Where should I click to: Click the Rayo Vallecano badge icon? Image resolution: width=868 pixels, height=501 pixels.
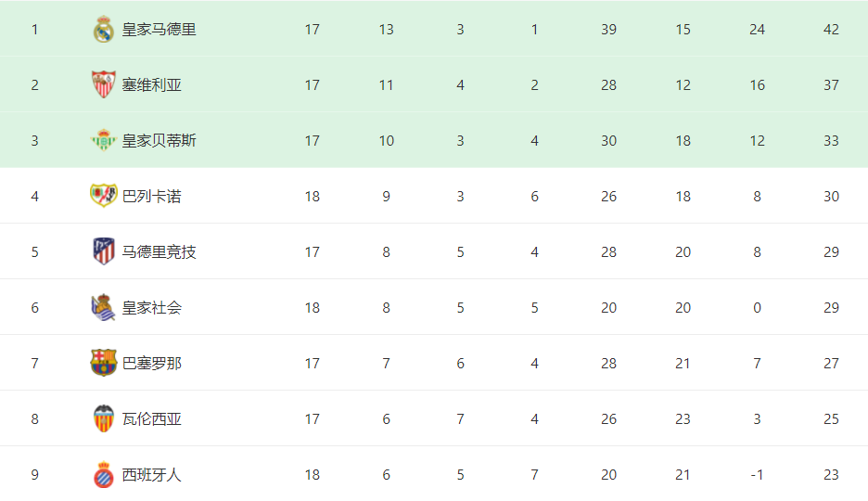[x=104, y=196]
